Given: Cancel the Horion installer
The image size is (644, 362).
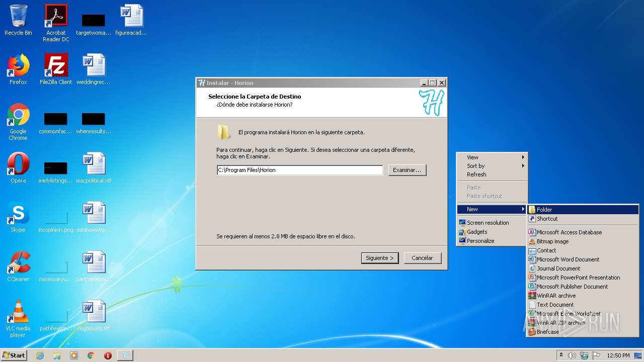Looking at the screenshot, I should click(422, 258).
